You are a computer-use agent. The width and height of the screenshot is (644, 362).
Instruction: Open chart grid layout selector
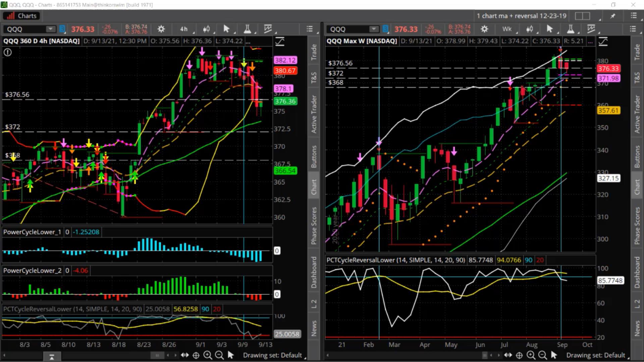pyautogui.click(x=583, y=16)
